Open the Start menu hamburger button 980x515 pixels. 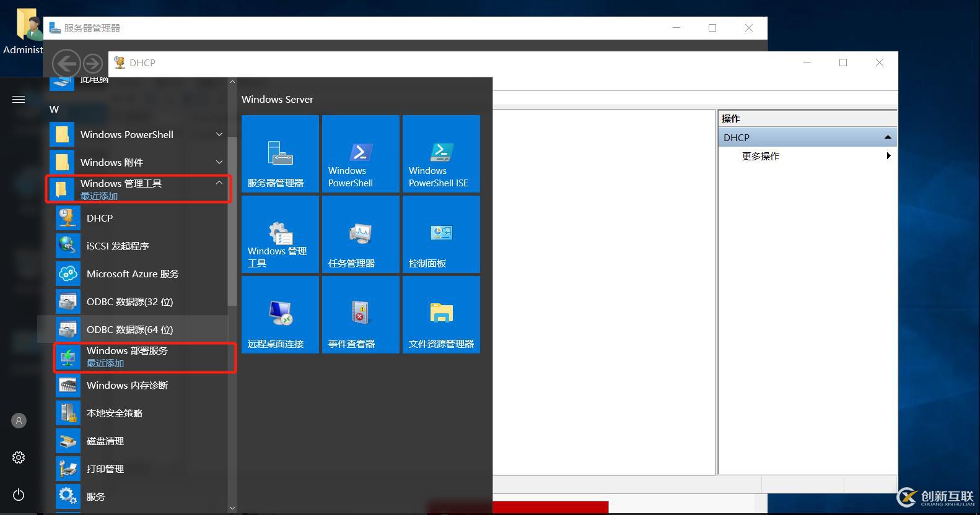click(x=19, y=99)
